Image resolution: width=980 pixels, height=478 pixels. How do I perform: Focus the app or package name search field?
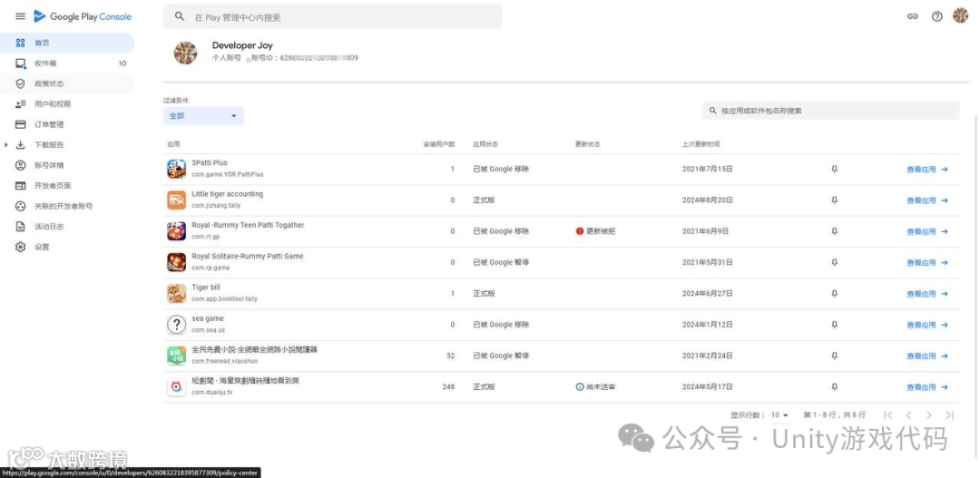click(830, 111)
